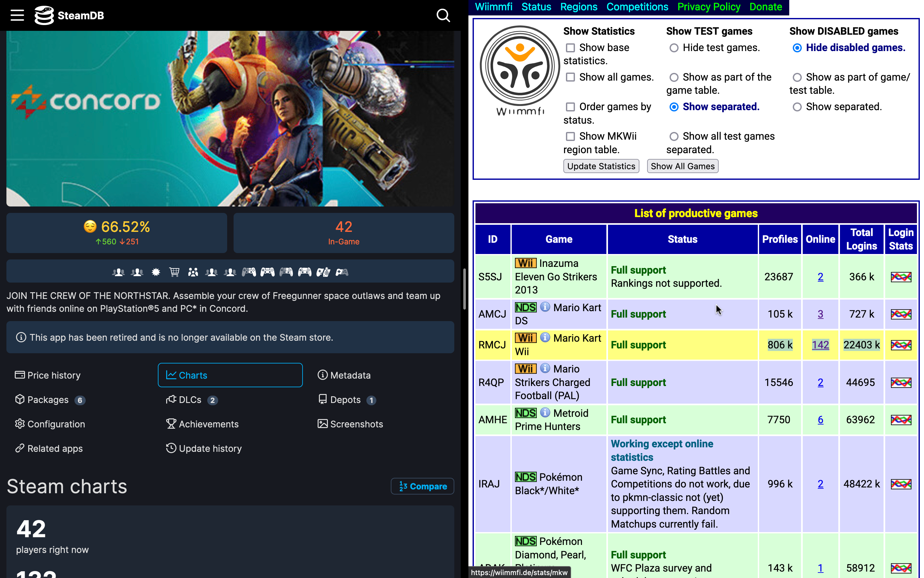Click info icon beside Mario Kart Wii
This screenshot has height=578, width=924.
click(545, 337)
